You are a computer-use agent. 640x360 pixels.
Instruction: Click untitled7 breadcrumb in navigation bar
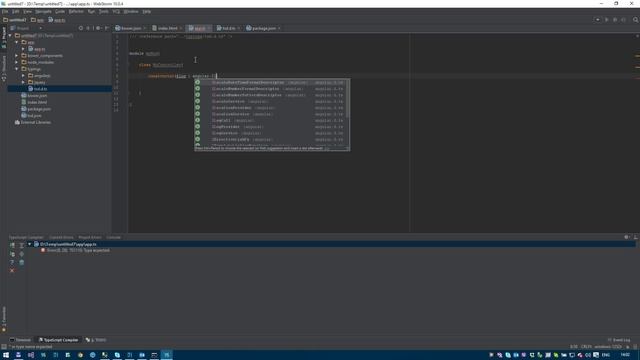point(15,20)
